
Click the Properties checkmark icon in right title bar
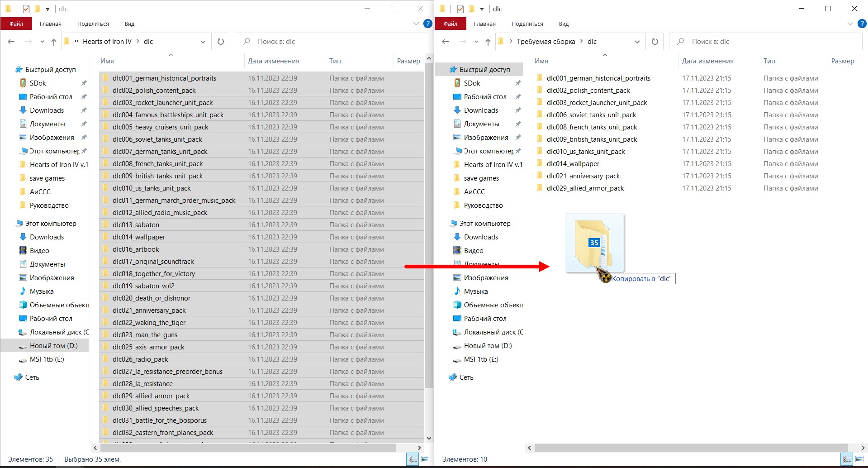point(460,9)
